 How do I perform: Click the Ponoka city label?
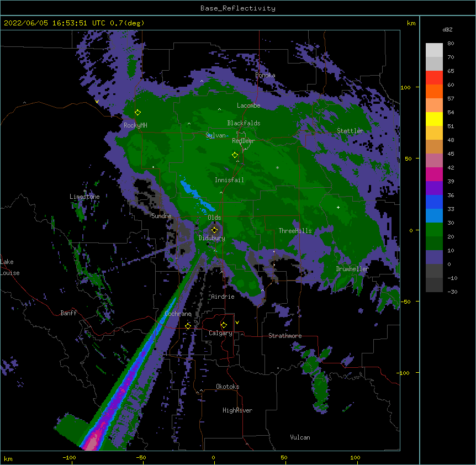[x=265, y=75]
